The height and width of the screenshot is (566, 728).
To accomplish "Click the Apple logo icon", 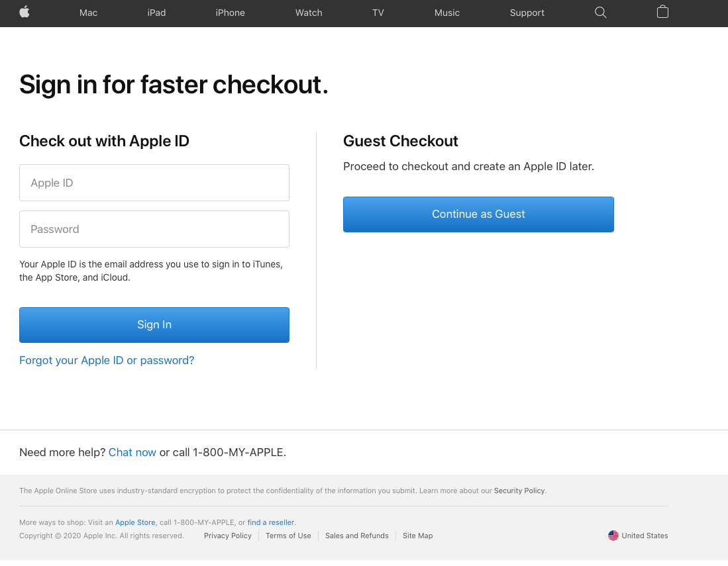I will point(25,12).
